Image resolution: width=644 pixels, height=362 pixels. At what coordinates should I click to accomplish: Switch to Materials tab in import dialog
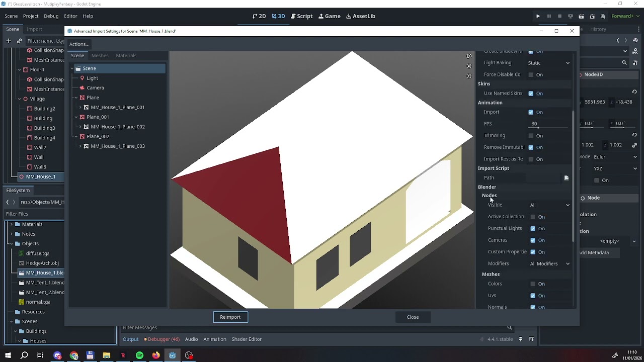pyautogui.click(x=126, y=56)
